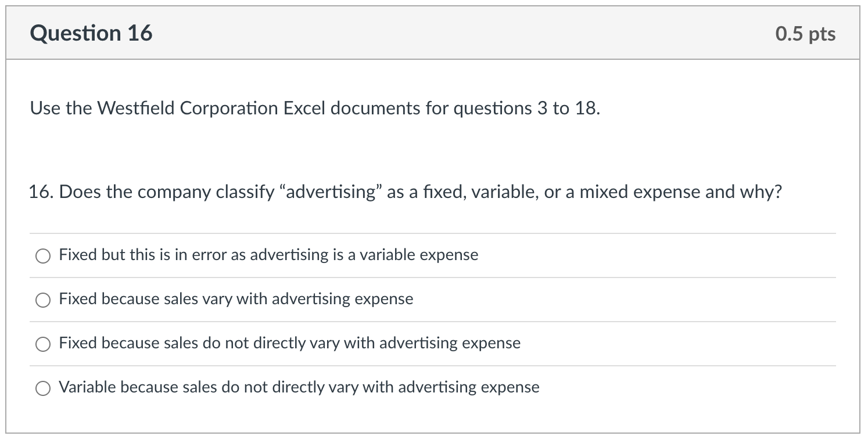Click the gray question header bar
The height and width of the screenshot is (436, 868).
tap(433, 33)
